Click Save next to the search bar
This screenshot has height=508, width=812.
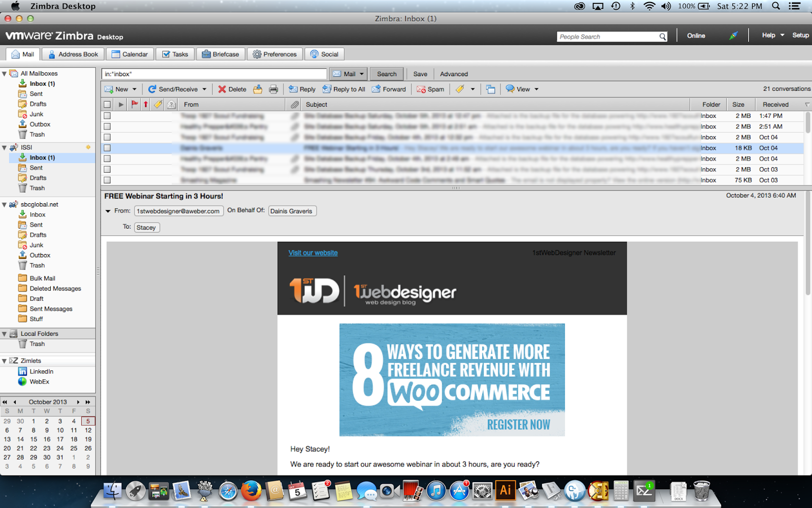pos(420,74)
